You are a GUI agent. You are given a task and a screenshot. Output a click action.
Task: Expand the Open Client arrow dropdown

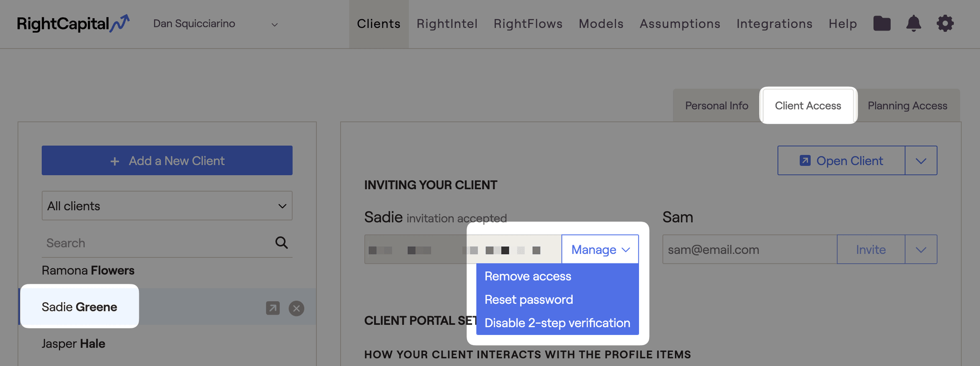coord(921,161)
